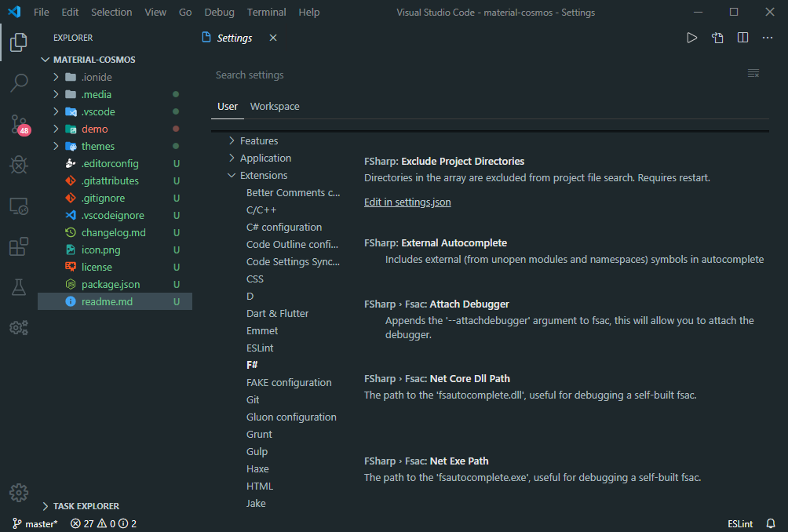Open the Remote Explorer monitor icon
The image size is (788, 532).
coord(19,206)
